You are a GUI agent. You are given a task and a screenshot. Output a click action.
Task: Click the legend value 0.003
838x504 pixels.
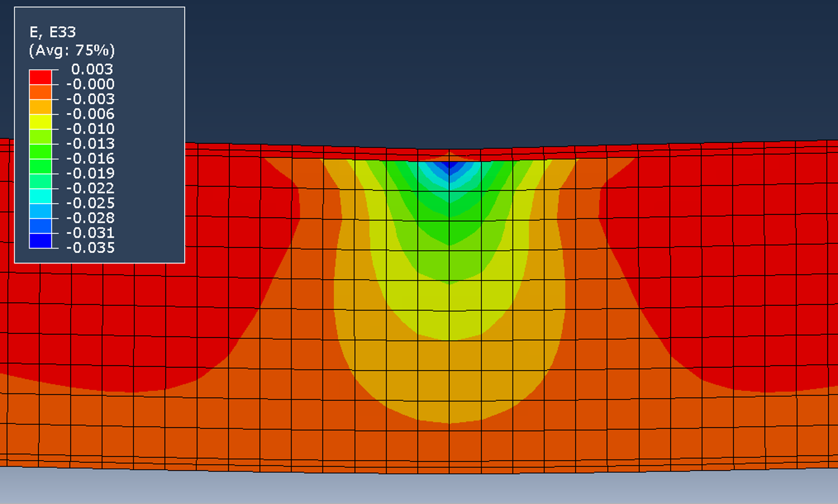[x=92, y=69]
